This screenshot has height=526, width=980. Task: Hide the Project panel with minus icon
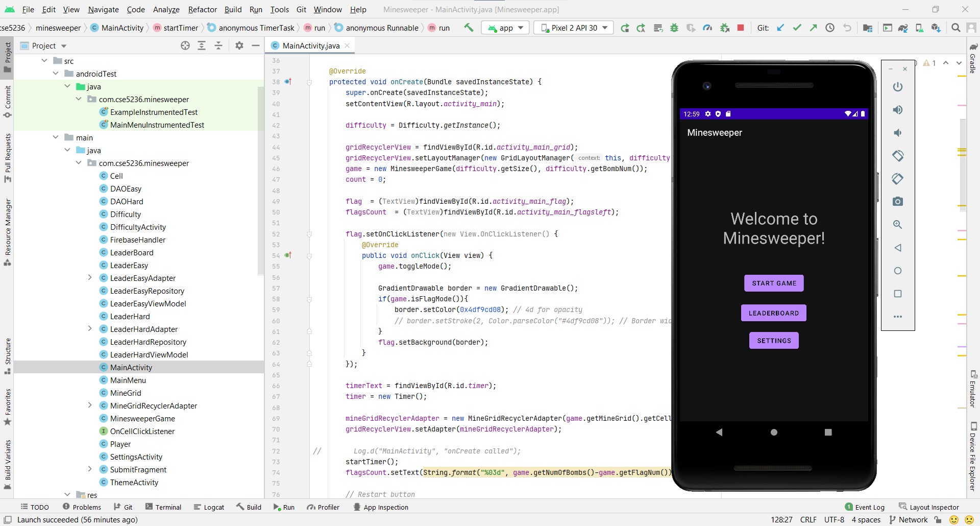point(256,45)
